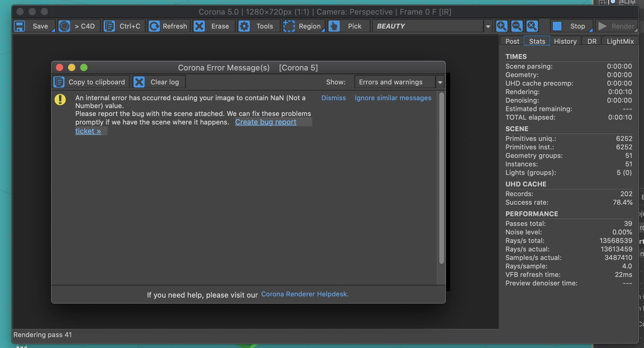
Task: Click the Dismiss link
Action: [334, 98]
